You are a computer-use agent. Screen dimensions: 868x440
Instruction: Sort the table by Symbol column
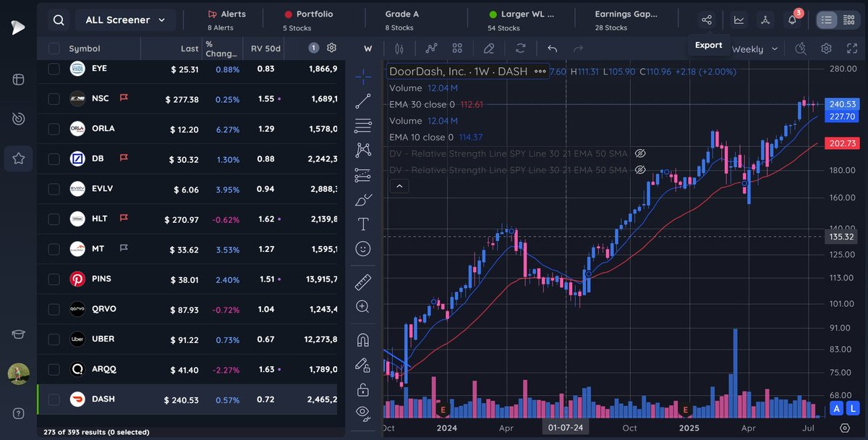84,48
